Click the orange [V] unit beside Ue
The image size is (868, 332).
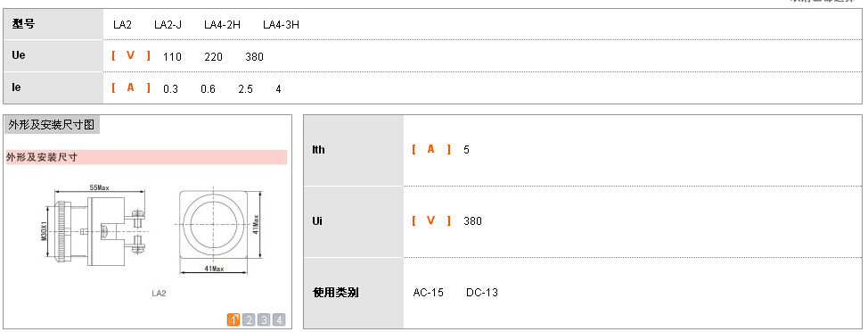click(131, 55)
